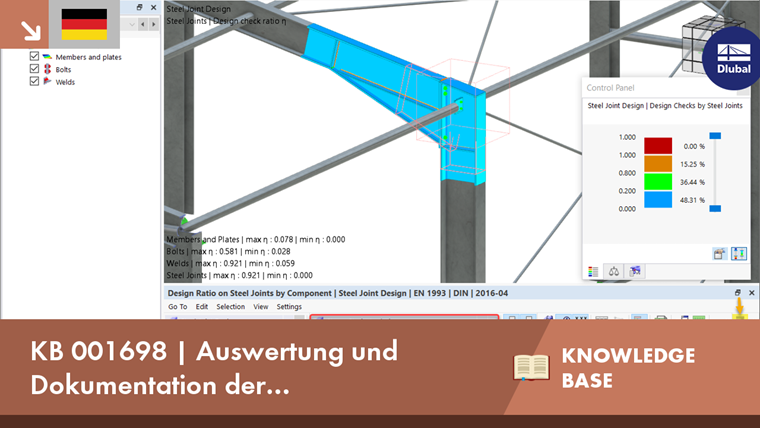Grab the upper color scale slider handle
The width and height of the screenshot is (760, 428).
pos(715,136)
